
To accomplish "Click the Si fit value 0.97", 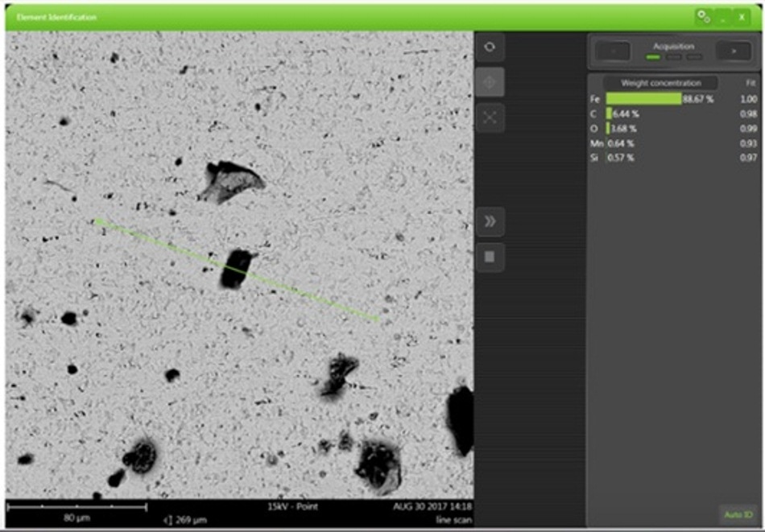I will click(x=748, y=158).
